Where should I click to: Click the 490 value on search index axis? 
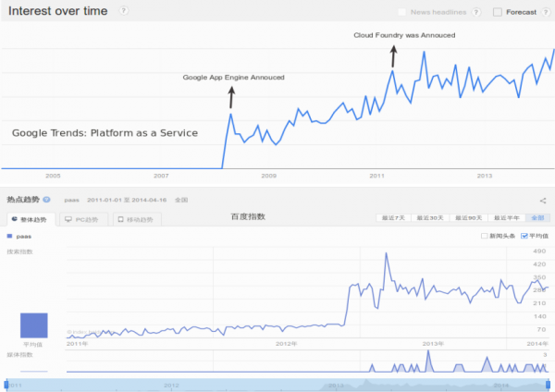(x=539, y=251)
